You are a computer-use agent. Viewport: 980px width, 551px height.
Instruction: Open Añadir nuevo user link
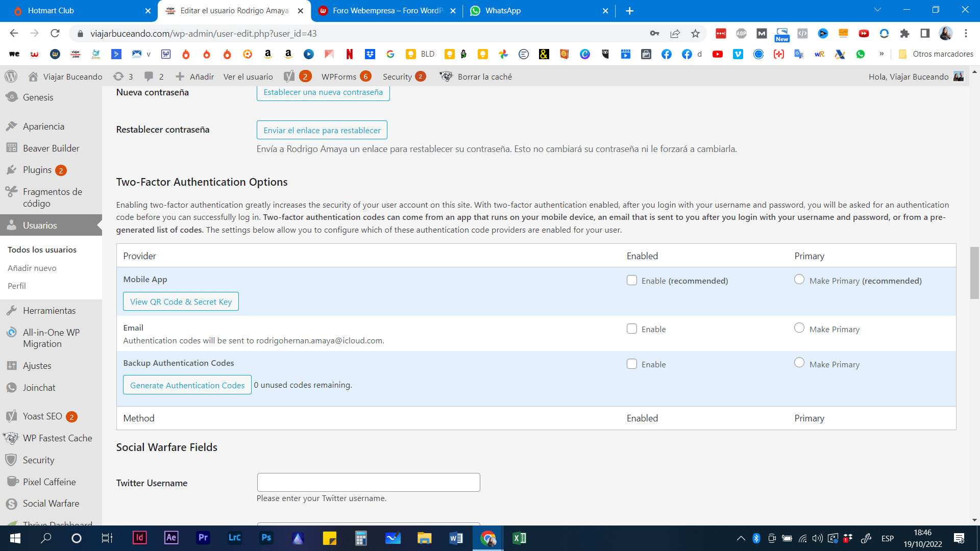(32, 268)
